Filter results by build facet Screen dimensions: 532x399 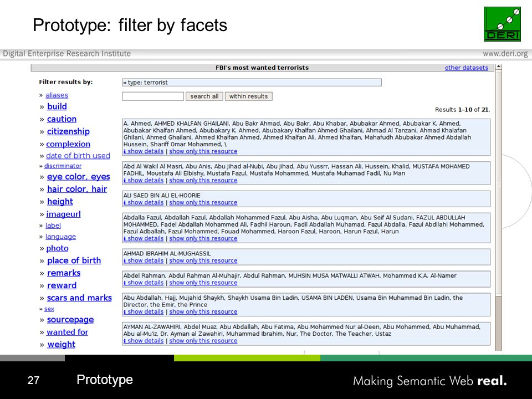tap(57, 106)
